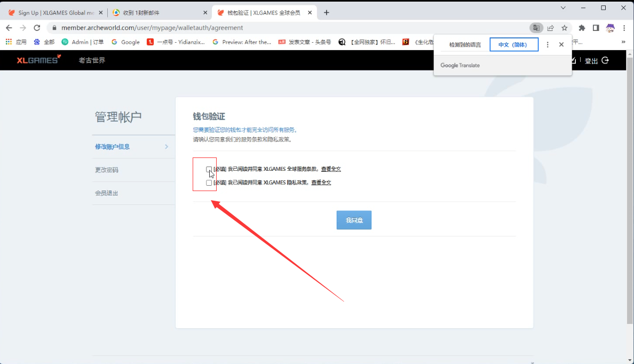Bookmark this page with the star icon
Viewport: 634px width, 364px height.
(564, 28)
